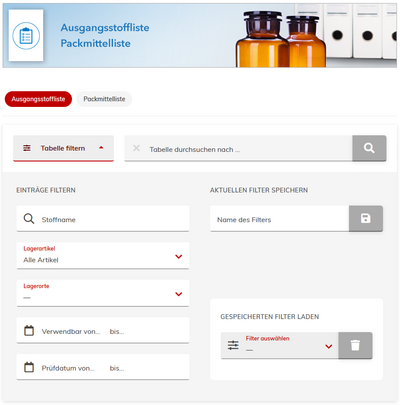Click the Prüfdatum bis date field

point(117,368)
